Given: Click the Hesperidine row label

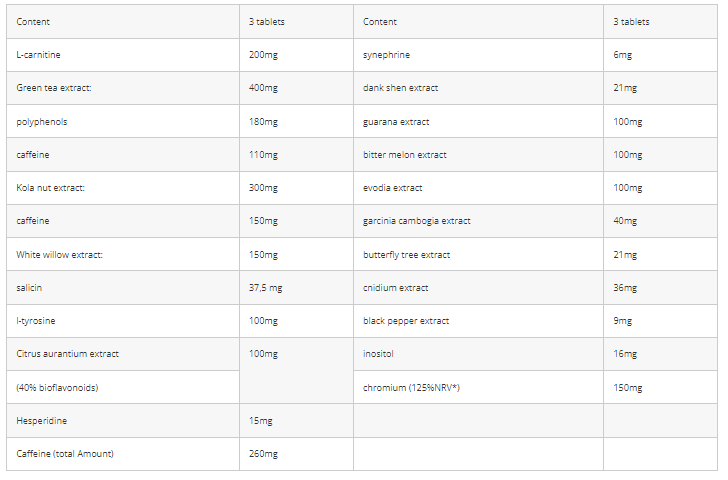Looking at the screenshot, I should pos(42,421).
